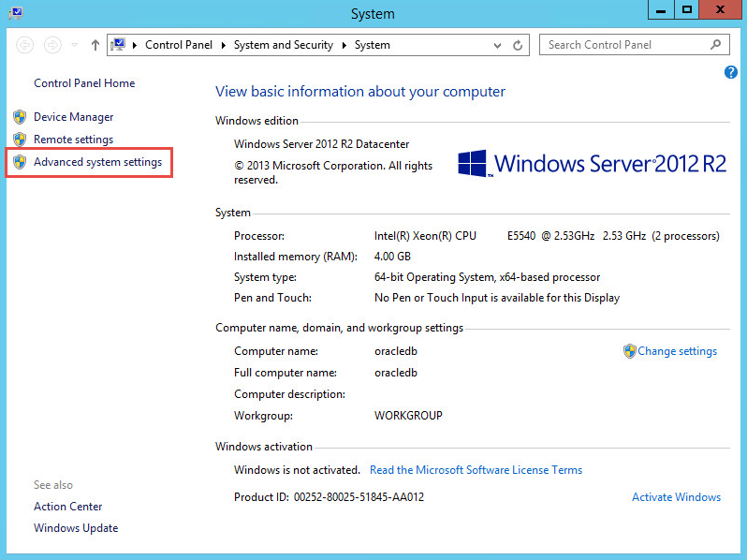747x560 pixels.
Task: Click the shield icon beside Change settings
Action: tap(629, 351)
